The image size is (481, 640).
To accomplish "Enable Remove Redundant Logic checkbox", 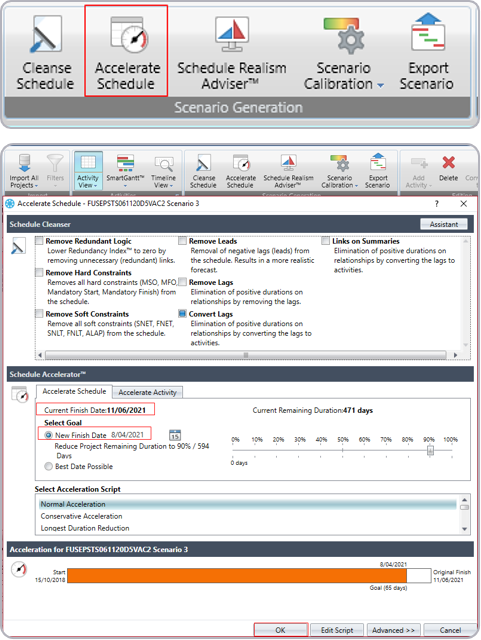I will point(39,241).
